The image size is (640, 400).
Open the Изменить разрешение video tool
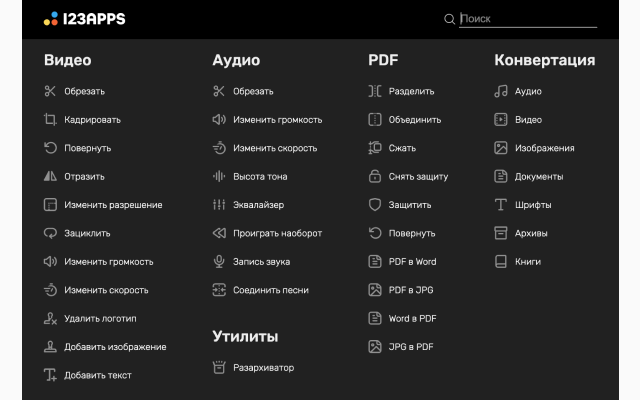point(113,205)
